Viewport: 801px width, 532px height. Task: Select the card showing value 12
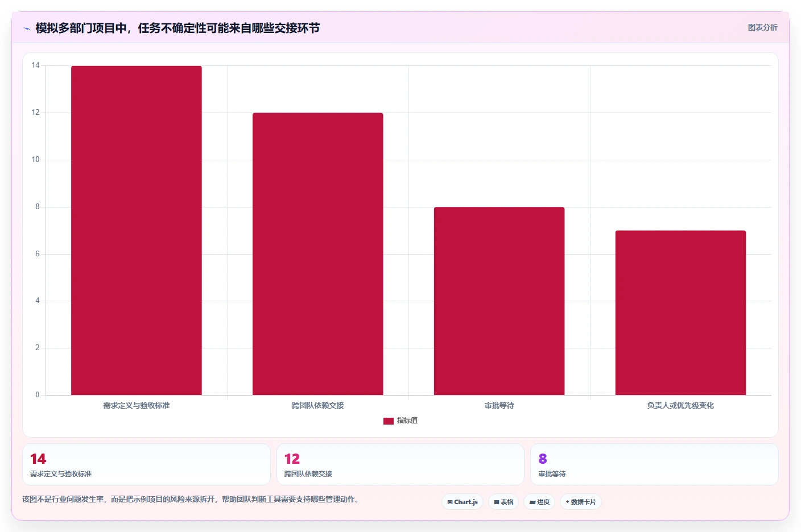pos(400,464)
